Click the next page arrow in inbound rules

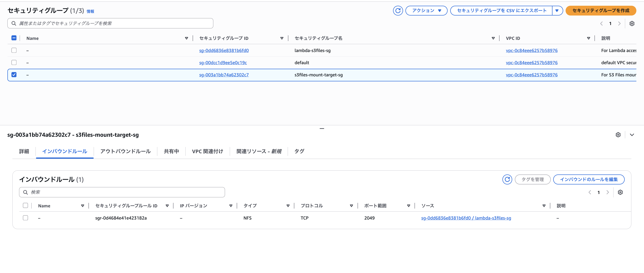608,192
